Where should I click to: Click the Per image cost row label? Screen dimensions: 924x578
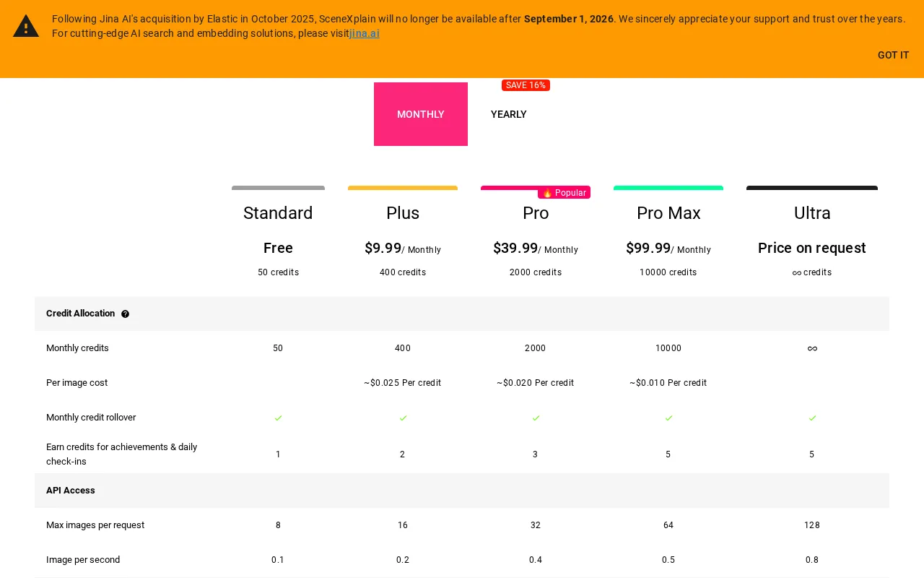[x=77, y=383]
